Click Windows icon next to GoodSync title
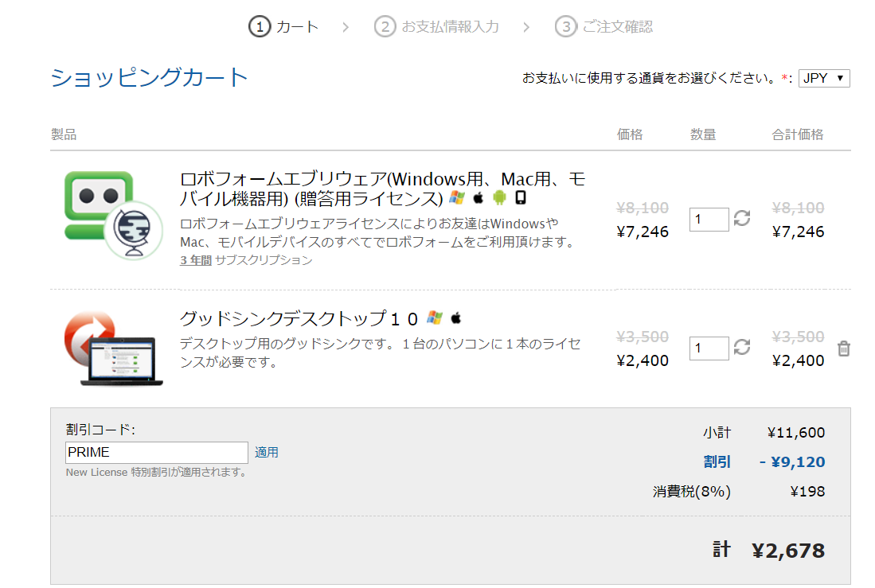The height and width of the screenshot is (588, 875). (x=435, y=318)
